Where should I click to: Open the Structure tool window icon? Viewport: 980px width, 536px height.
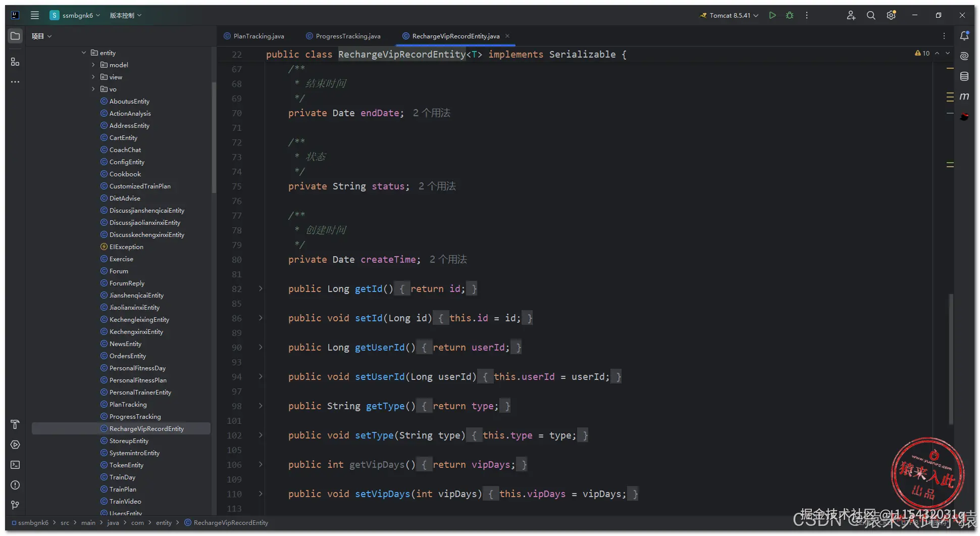(15, 62)
